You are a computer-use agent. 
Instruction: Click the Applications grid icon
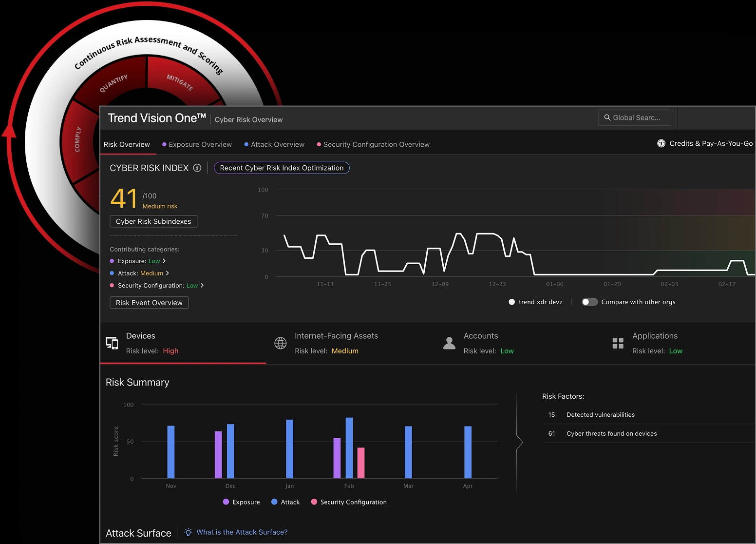618,343
